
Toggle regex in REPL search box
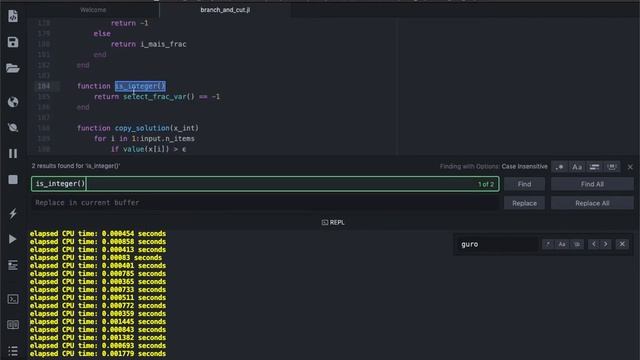[x=548, y=244]
